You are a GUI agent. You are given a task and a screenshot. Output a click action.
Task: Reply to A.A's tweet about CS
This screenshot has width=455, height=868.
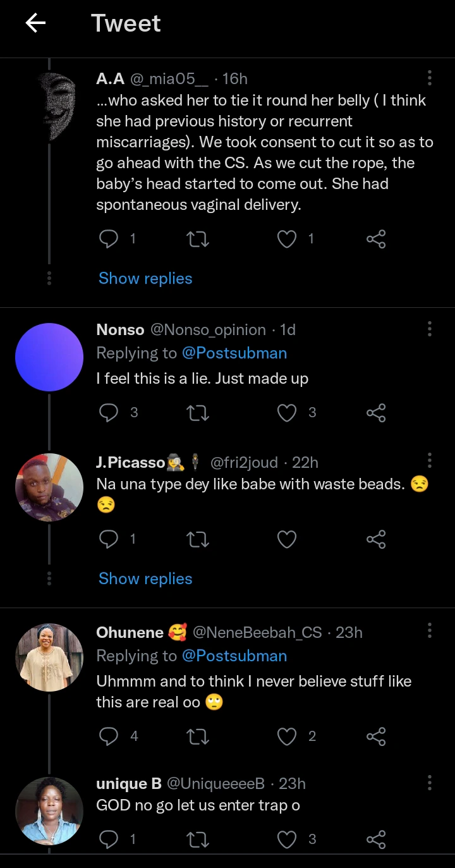click(109, 238)
